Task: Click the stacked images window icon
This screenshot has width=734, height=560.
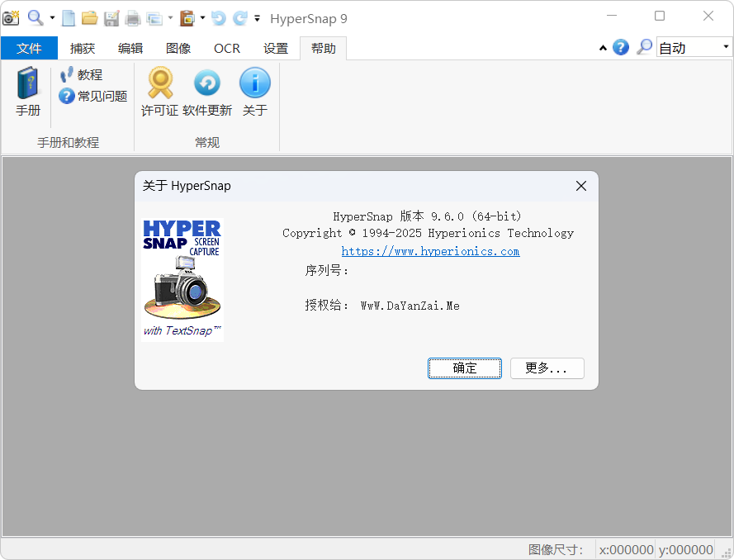Action: pyautogui.click(x=154, y=18)
